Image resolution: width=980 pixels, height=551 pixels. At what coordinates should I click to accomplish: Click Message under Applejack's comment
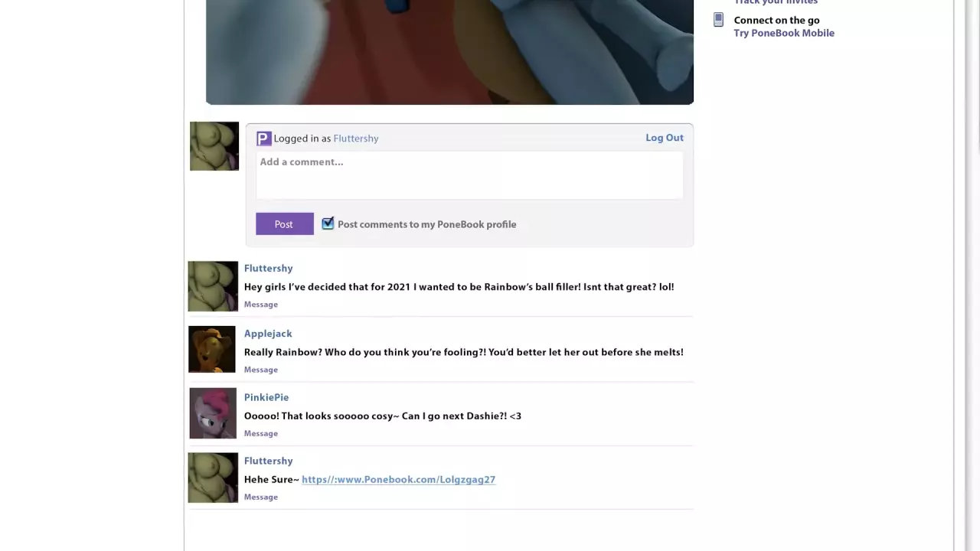pos(261,370)
